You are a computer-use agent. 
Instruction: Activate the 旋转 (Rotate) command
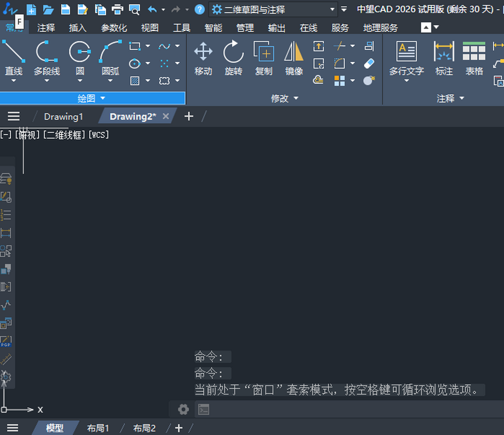pos(234,59)
